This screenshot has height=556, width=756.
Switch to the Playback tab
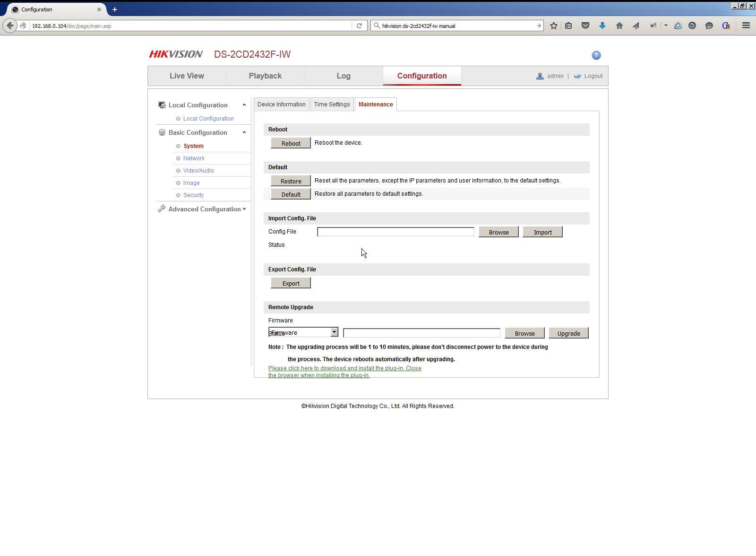[x=265, y=76]
